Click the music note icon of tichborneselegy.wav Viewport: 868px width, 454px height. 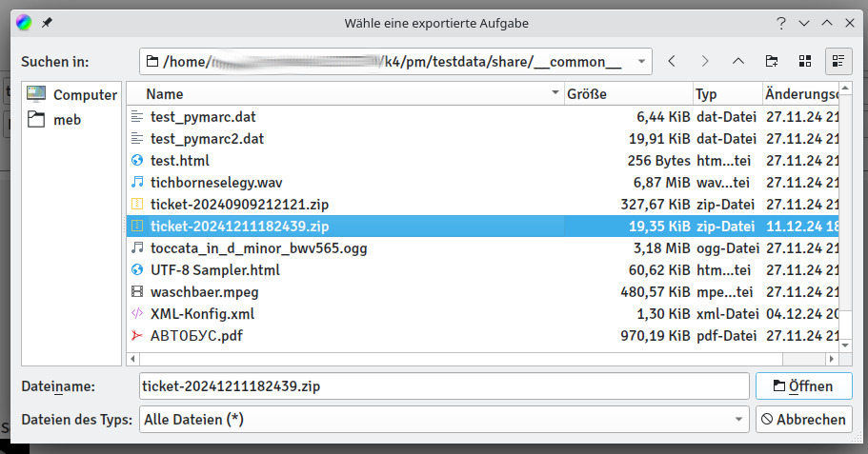pyautogui.click(x=137, y=182)
